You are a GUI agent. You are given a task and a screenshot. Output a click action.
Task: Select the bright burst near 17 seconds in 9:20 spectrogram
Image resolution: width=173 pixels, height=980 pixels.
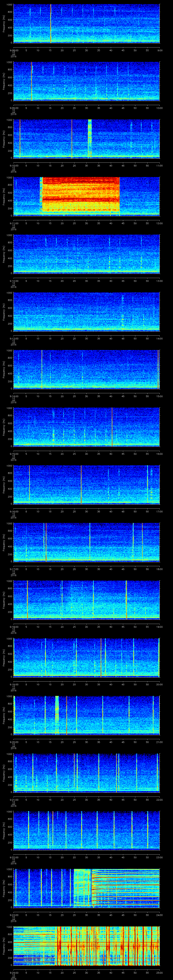point(57,714)
